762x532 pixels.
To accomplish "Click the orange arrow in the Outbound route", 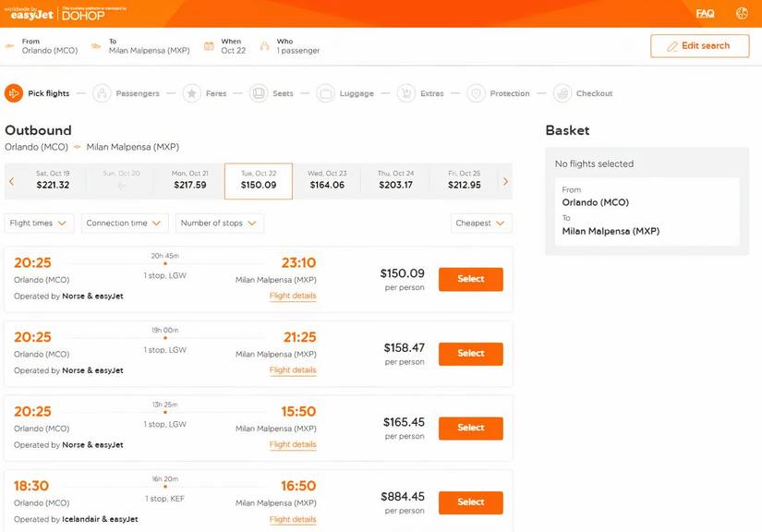I will pyautogui.click(x=77, y=147).
